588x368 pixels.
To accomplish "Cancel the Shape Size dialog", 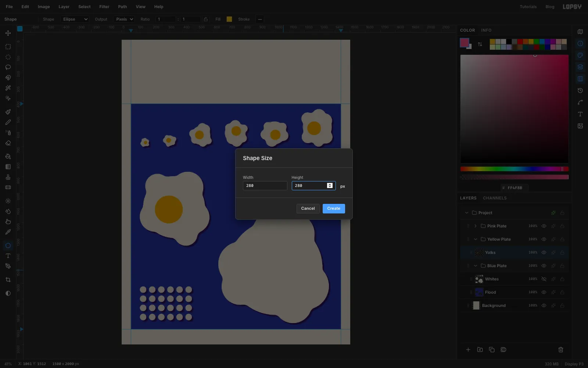I will (308, 209).
